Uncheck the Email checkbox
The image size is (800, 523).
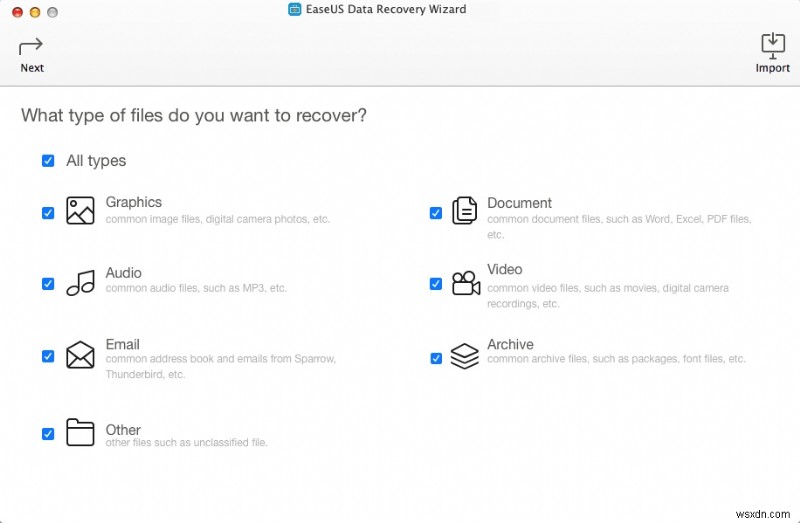tap(48, 356)
